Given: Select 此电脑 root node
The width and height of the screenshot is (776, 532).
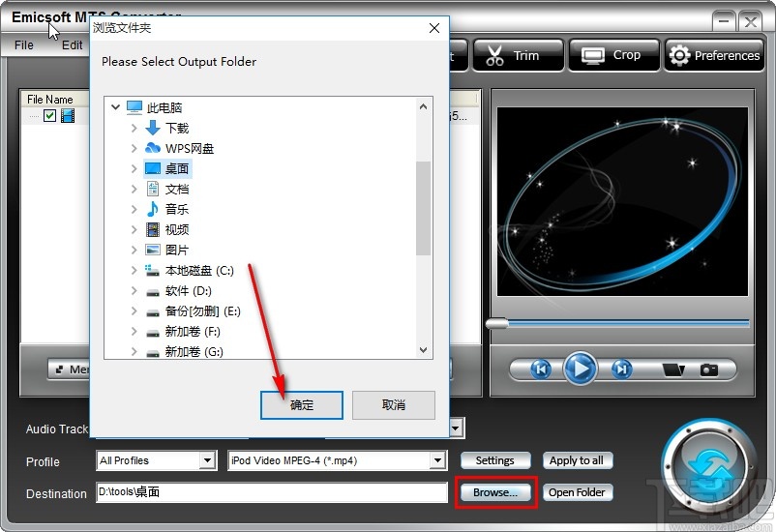Looking at the screenshot, I should point(155,107).
